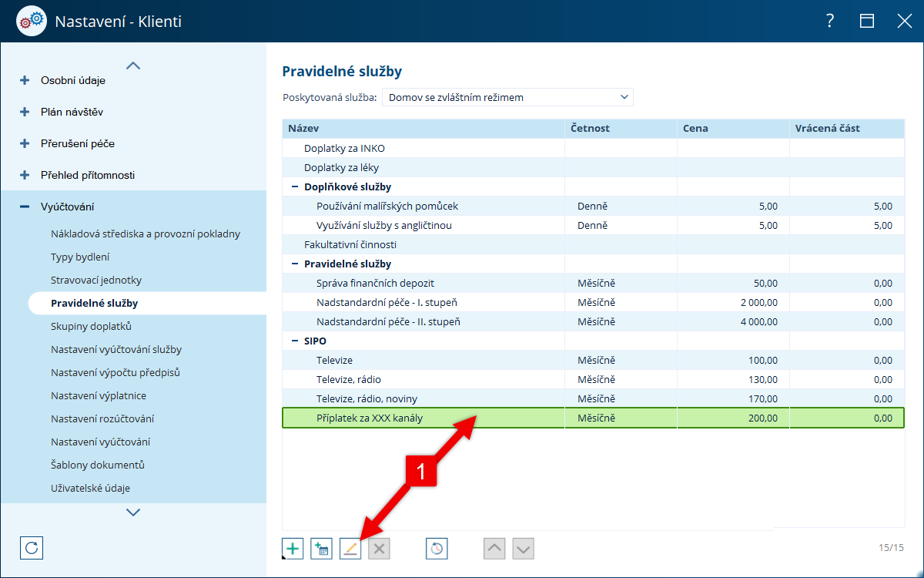Image resolution: width=924 pixels, height=578 pixels.
Task: Click the history clock icon
Action: pos(437,549)
